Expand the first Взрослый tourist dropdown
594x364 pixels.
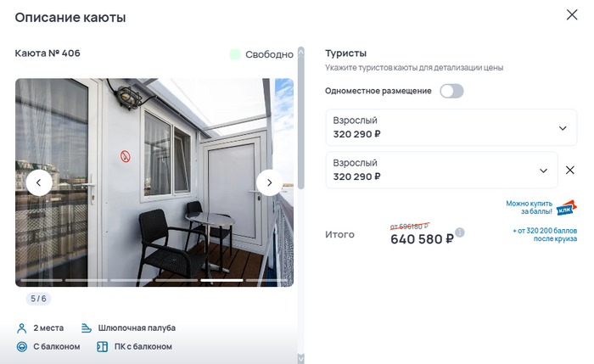(x=451, y=127)
